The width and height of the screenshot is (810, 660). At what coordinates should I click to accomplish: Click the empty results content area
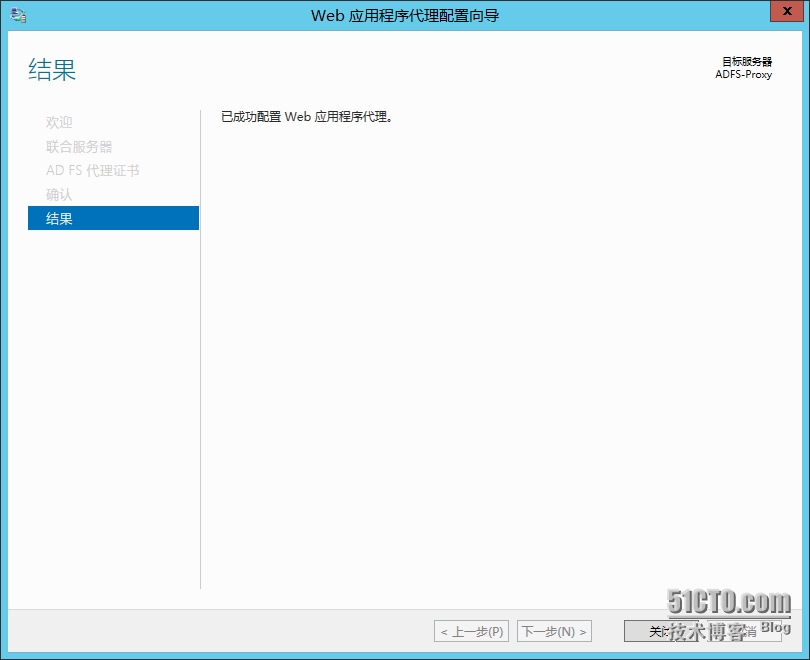[500, 350]
